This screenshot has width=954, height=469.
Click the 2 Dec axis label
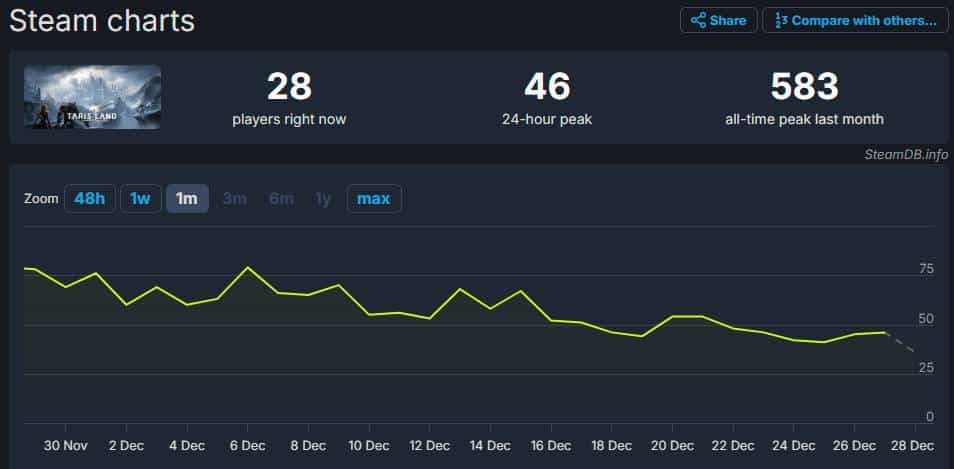127,446
